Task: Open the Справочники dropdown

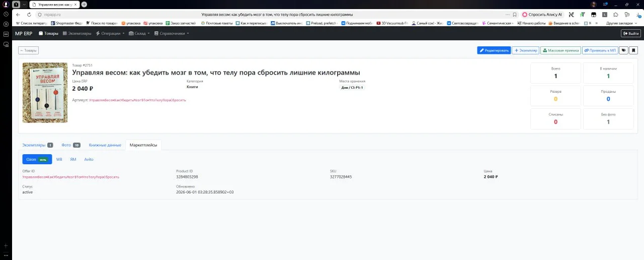Action: pyautogui.click(x=172, y=33)
